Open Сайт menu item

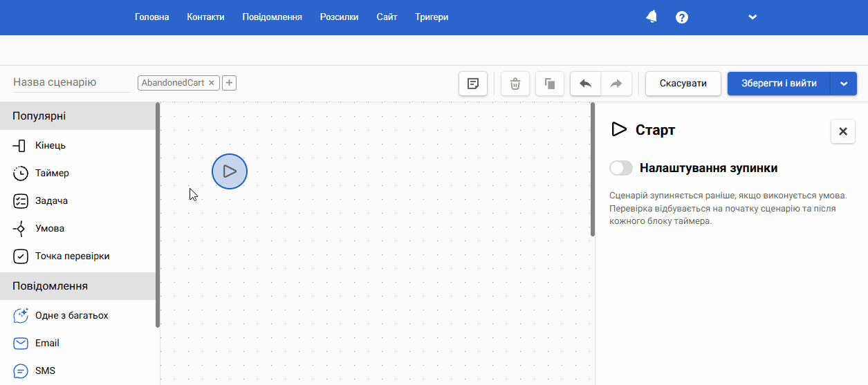coord(387,17)
